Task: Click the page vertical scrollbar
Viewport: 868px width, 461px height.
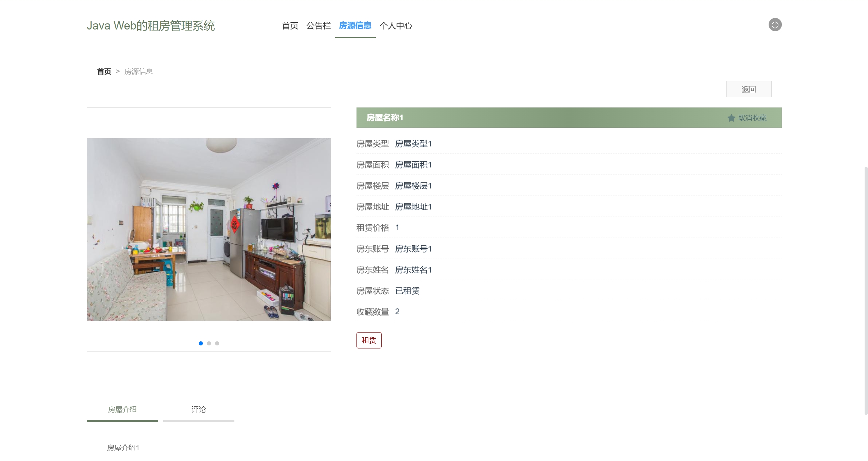Action: click(x=866, y=290)
